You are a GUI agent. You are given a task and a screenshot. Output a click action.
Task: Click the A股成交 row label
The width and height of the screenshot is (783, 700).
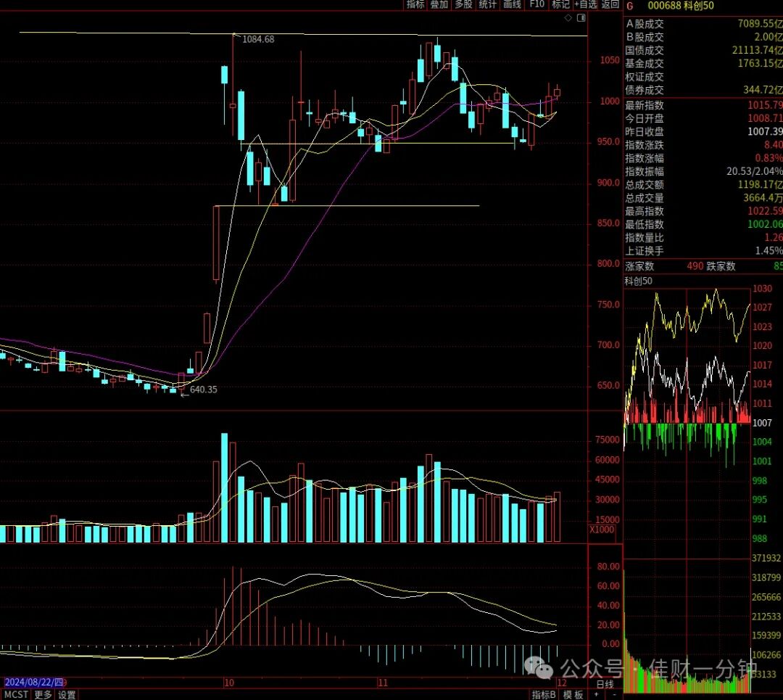645,24
